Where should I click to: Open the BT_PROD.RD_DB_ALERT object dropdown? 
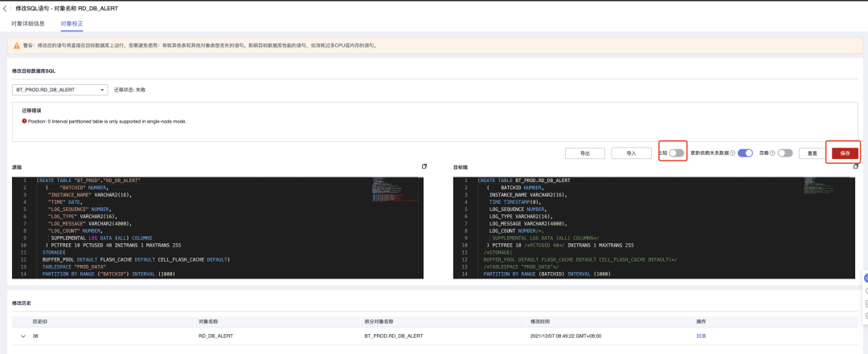[x=59, y=90]
